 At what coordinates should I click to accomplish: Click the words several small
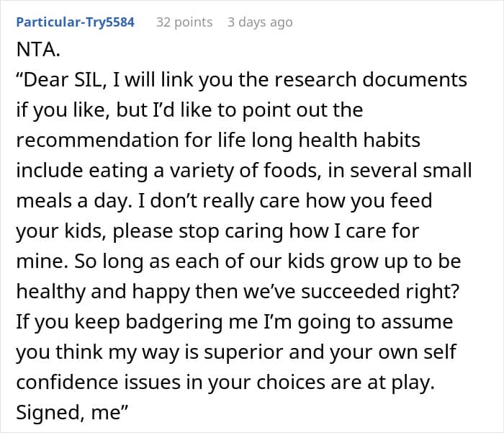[x=411, y=171]
